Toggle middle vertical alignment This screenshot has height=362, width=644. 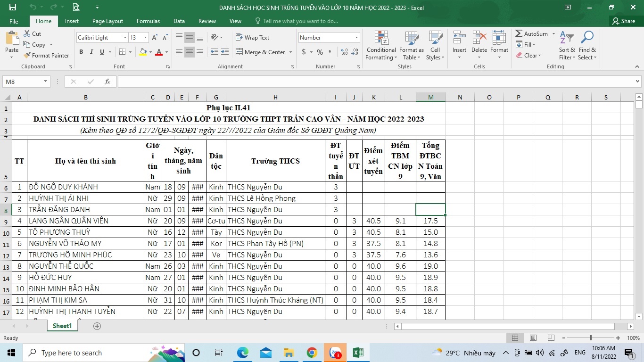[x=189, y=37]
